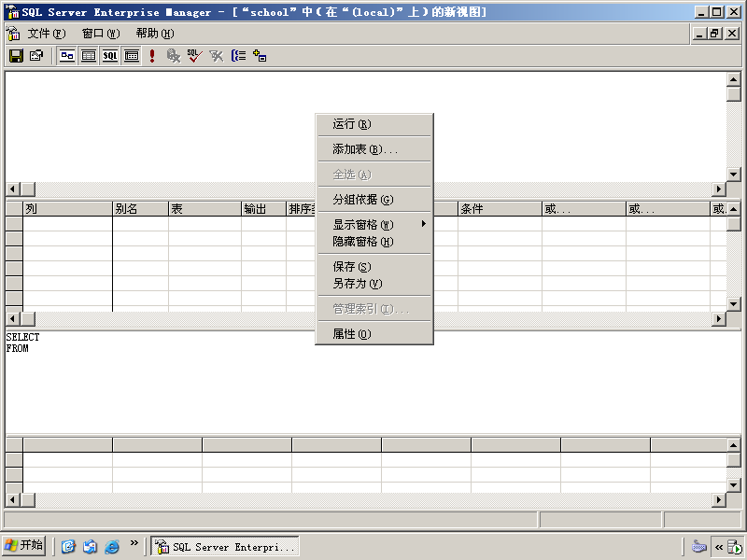Click grid pane scroll right arrow
747x560 pixels.
[719, 319]
